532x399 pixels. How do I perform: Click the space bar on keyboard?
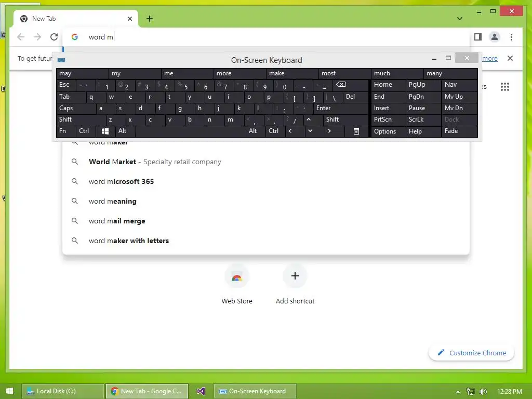point(190,131)
